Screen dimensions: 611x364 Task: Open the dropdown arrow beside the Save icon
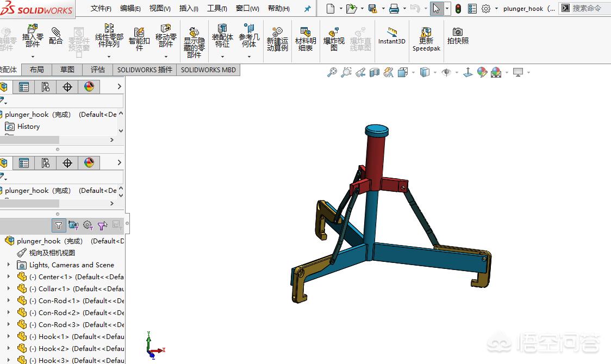coord(383,9)
